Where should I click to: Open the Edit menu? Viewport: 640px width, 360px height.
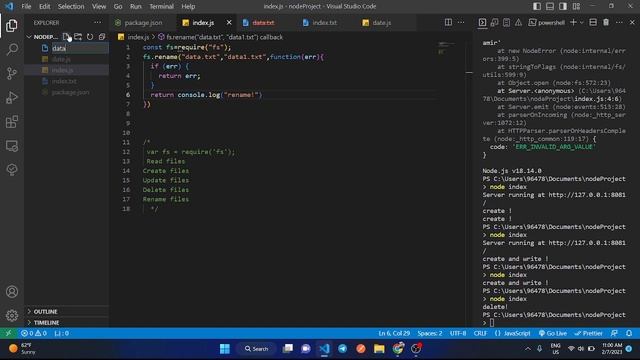point(44,6)
